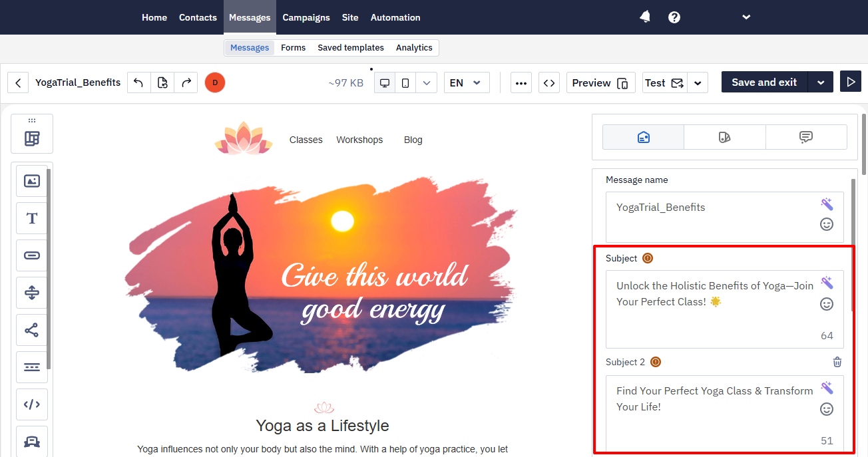Open the notifications bell
The height and width of the screenshot is (457, 868).
click(645, 17)
